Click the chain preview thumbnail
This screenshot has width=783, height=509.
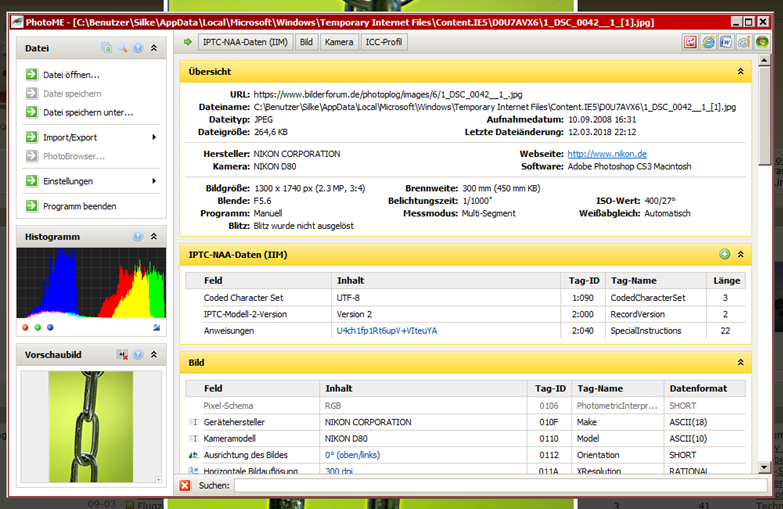click(91, 426)
